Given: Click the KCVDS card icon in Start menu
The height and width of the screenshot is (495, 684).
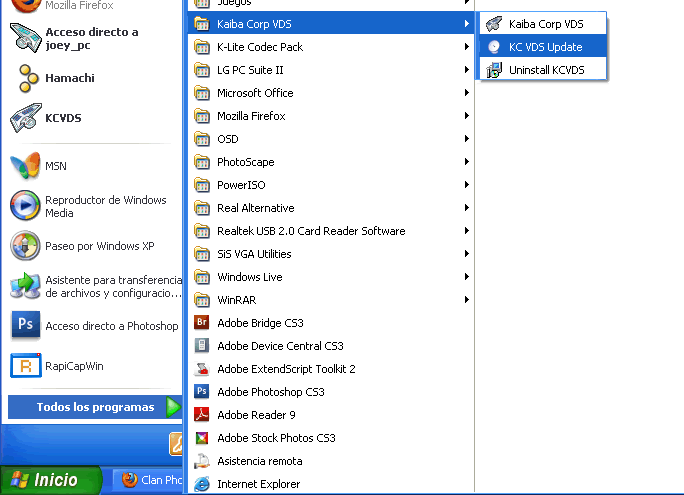Looking at the screenshot, I should tap(26, 118).
